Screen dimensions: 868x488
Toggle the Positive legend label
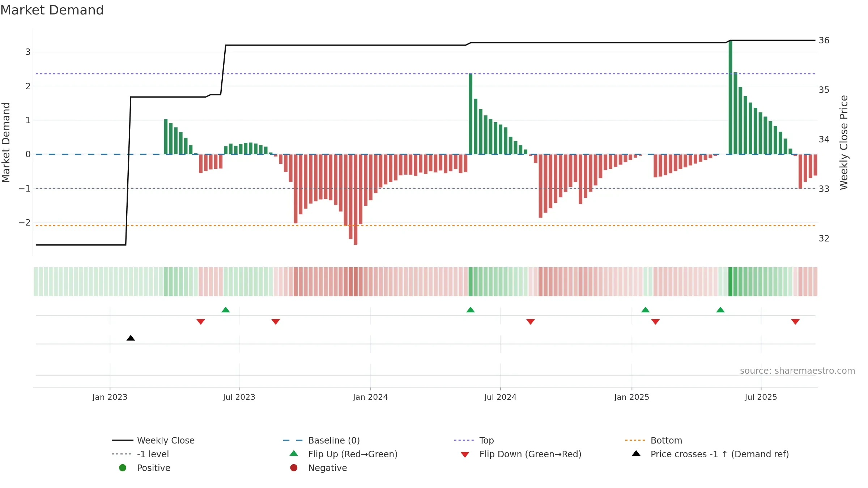coord(153,468)
